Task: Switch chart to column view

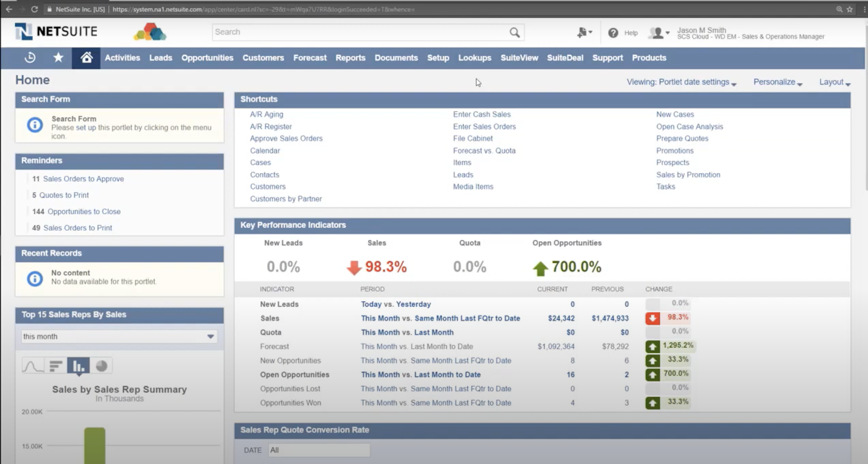Action: (x=79, y=366)
